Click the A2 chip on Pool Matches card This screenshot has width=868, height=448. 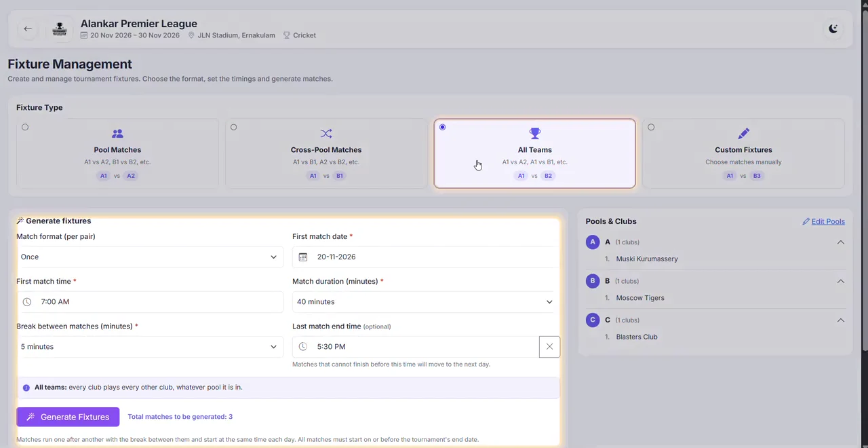coord(131,176)
